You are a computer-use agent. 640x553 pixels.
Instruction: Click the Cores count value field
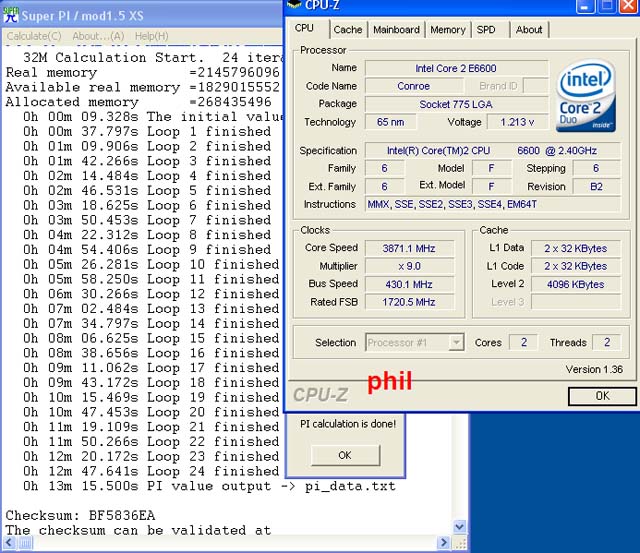point(524,342)
